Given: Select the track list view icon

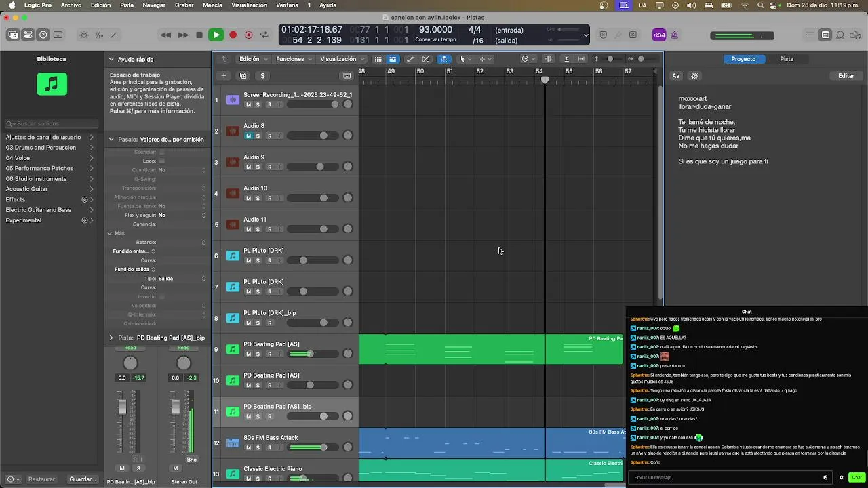Looking at the screenshot, I should coord(393,59).
